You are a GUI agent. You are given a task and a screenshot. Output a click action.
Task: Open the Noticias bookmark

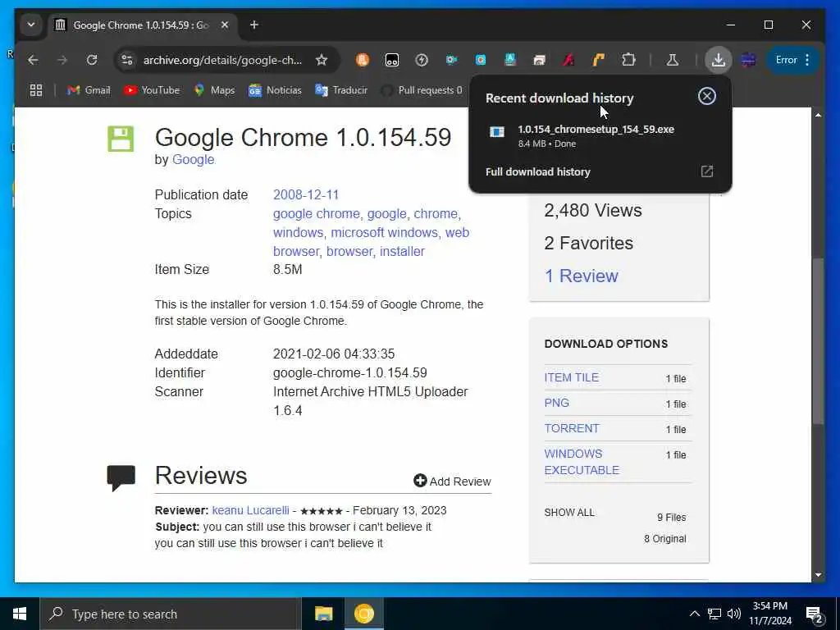(275, 90)
